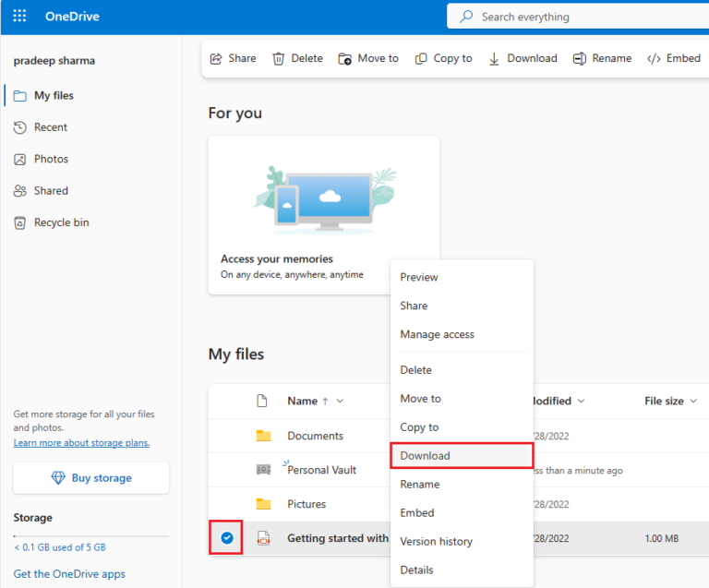
Task: Click the diamond icon on Buy storage
Action: 58,478
